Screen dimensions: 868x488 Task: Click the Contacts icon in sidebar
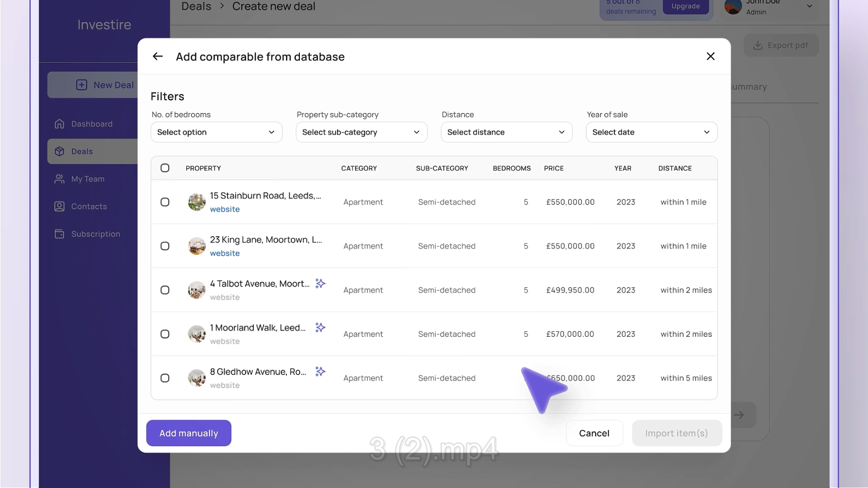point(59,207)
